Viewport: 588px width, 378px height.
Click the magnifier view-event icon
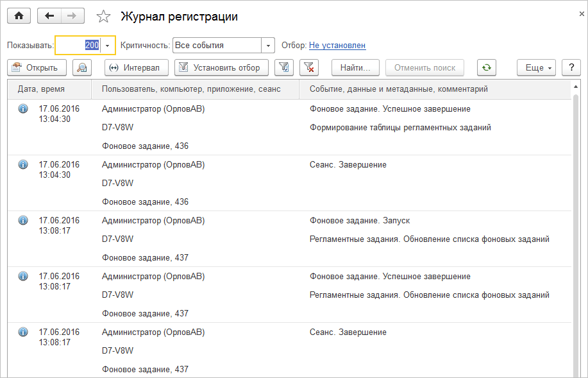(x=82, y=67)
